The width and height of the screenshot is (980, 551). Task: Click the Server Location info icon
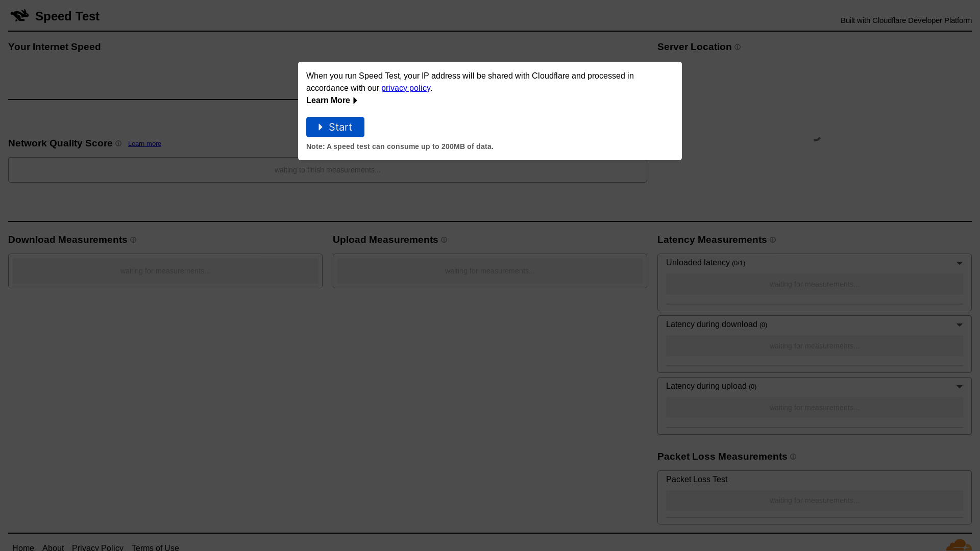pos(738,47)
